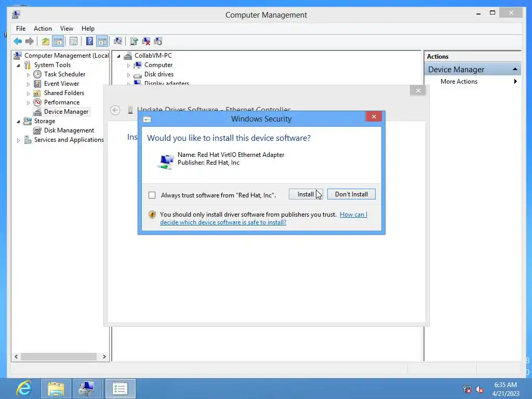Open More Actions submenu arrow

(x=515, y=82)
